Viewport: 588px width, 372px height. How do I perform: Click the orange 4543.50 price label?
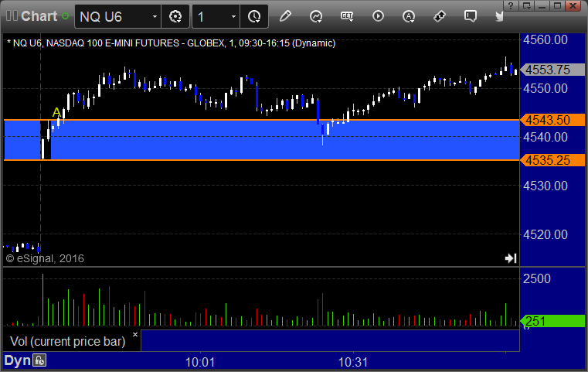[552, 120]
